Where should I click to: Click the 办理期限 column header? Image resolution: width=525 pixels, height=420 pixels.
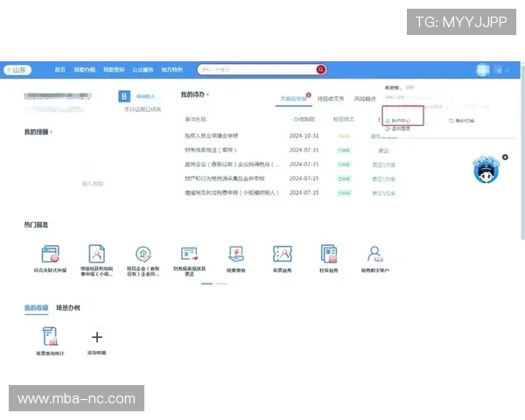304,119
